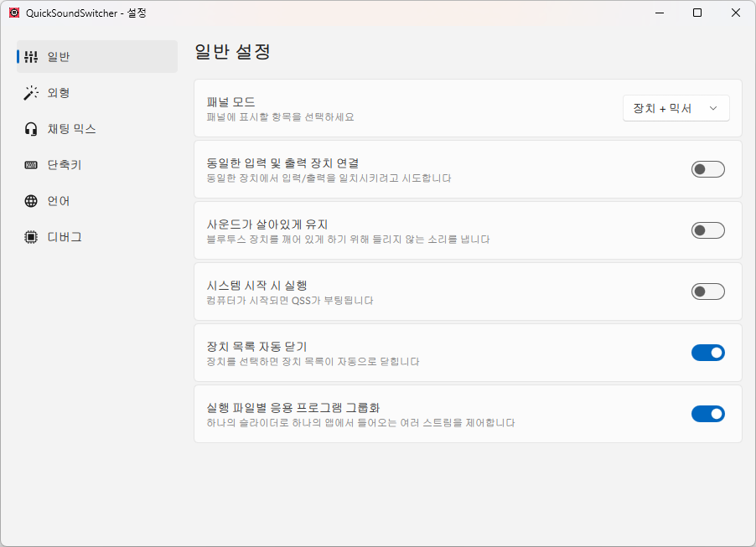Viewport: 756px width, 547px height.
Task: Click the 실행 파일별 응용 프로그램 그룹화 title
Action: (293, 408)
